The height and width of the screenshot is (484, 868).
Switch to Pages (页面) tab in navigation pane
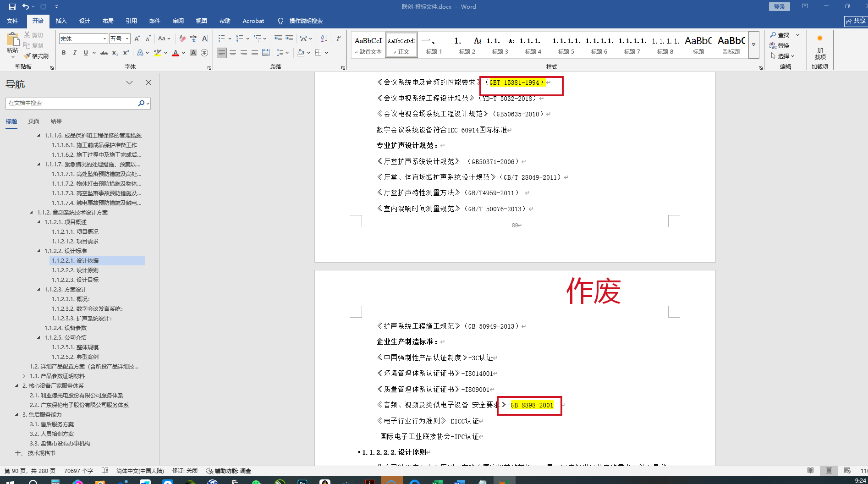click(x=34, y=121)
